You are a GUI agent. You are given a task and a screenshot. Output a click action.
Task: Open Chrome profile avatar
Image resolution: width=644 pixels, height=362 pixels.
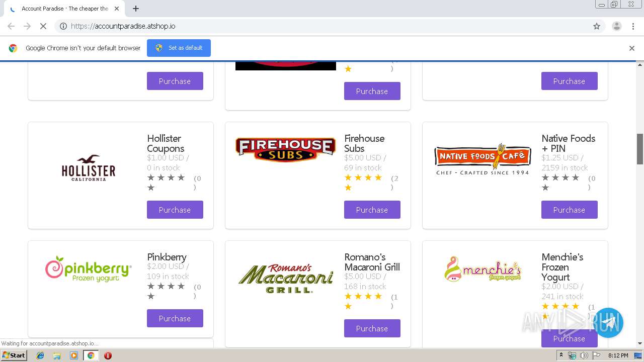coord(616,26)
